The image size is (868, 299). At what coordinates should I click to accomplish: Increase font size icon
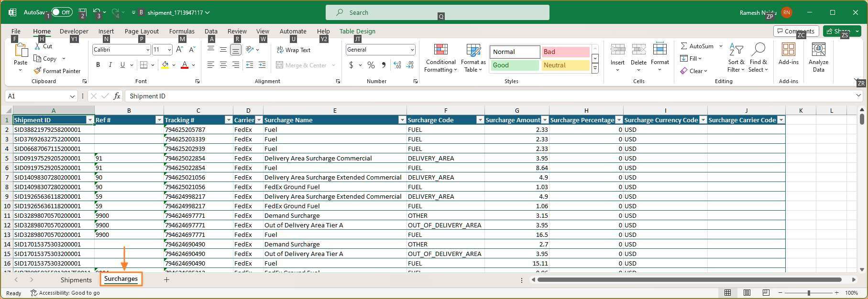179,49
